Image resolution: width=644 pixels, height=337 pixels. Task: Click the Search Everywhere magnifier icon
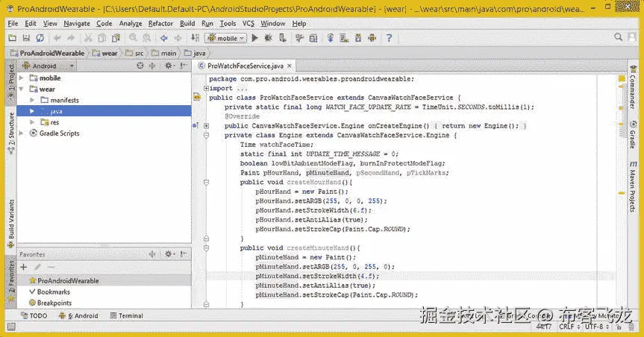pos(618,37)
